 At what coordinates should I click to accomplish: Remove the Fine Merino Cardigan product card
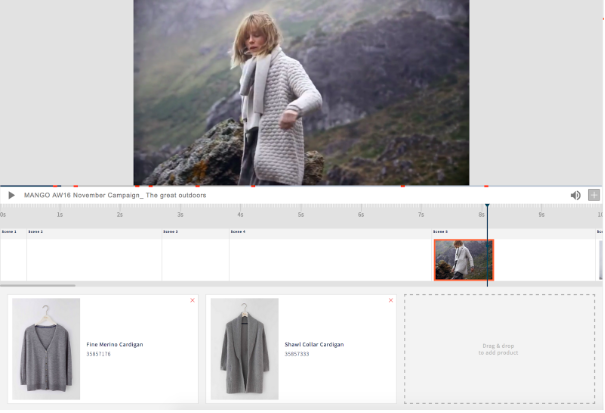click(x=193, y=300)
